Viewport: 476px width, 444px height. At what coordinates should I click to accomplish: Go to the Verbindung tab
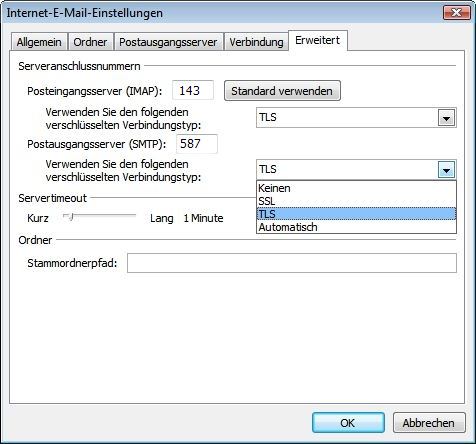(x=256, y=42)
